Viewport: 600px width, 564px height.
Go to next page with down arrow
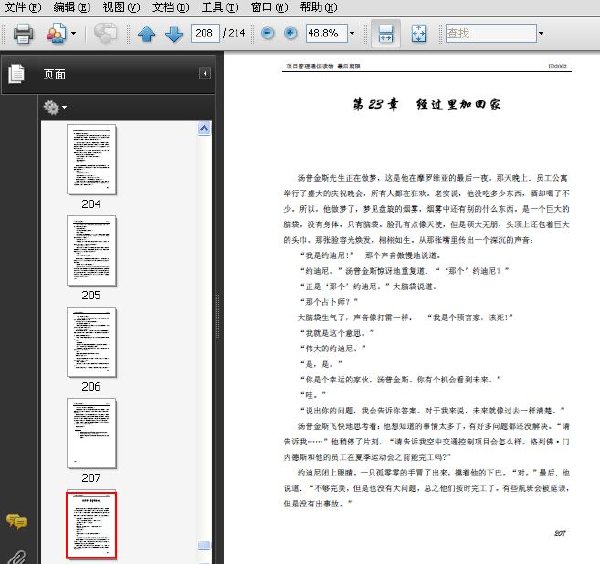click(174, 34)
